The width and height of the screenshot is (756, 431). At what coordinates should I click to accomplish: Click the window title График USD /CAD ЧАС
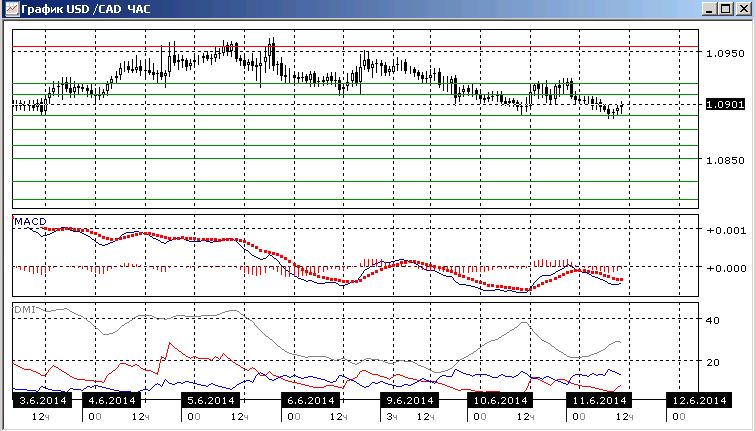[x=86, y=9]
